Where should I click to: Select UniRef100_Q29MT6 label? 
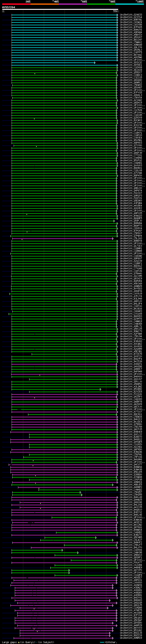(x=131, y=319)
